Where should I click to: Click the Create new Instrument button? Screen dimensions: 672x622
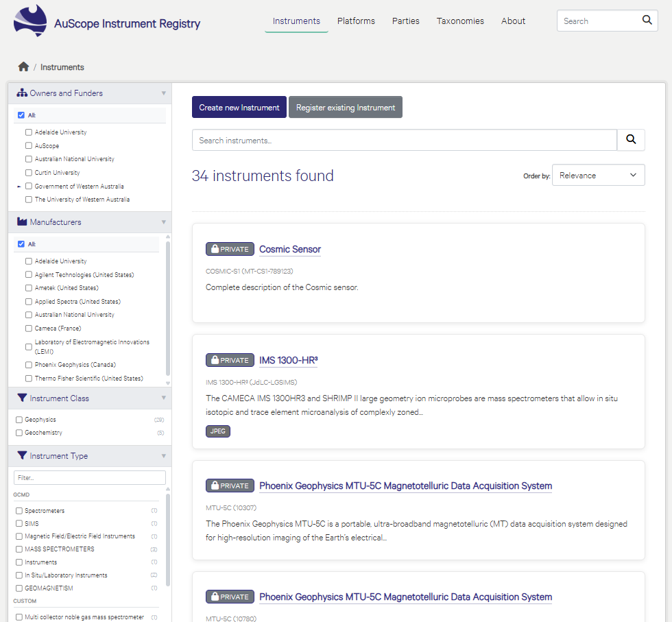click(x=239, y=107)
